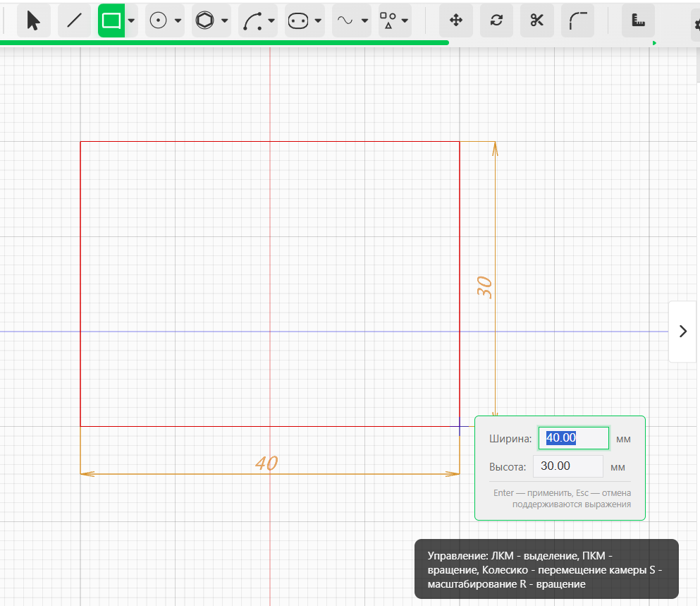Image resolution: width=700 pixels, height=606 pixels.
Task: Expand the right side panel chevron
Action: pyautogui.click(x=682, y=331)
